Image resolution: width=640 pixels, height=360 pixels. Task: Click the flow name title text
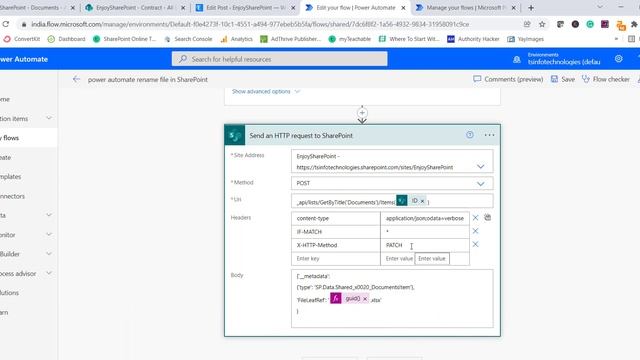pyautogui.click(x=148, y=80)
